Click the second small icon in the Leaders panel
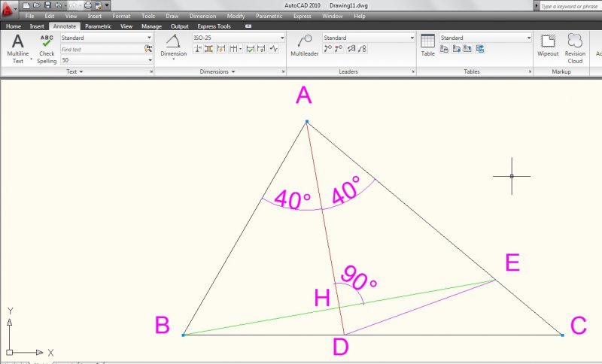The image size is (602, 364). click(339, 49)
